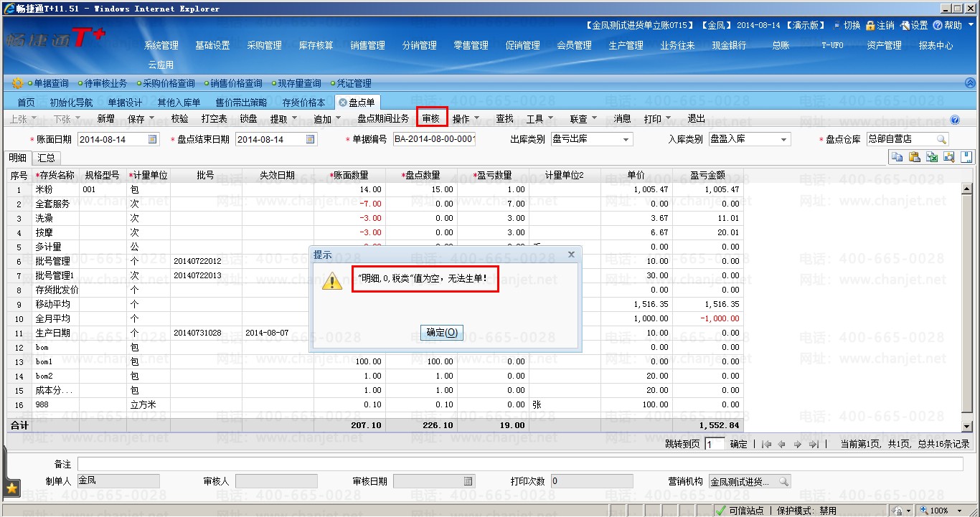Go to previous page arrow icon

point(781,445)
